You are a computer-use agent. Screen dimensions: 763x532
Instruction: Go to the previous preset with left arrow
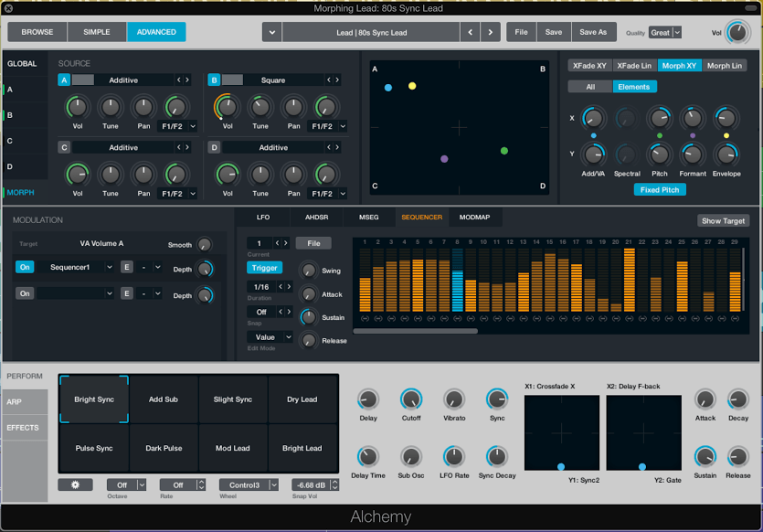(x=470, y=32)
